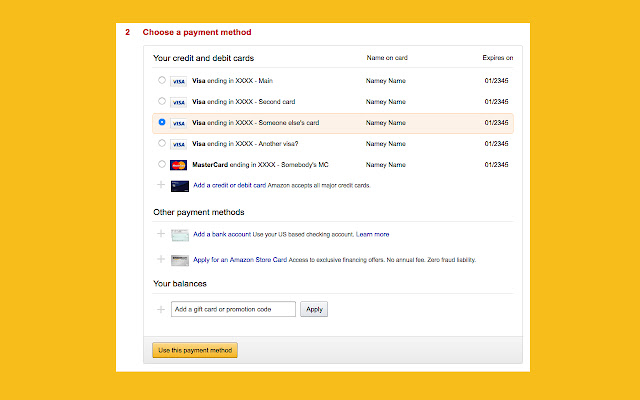Select the Somebody's MC MasterCard radio button
This screenshot has height=400, width=640.
(162, 164)
